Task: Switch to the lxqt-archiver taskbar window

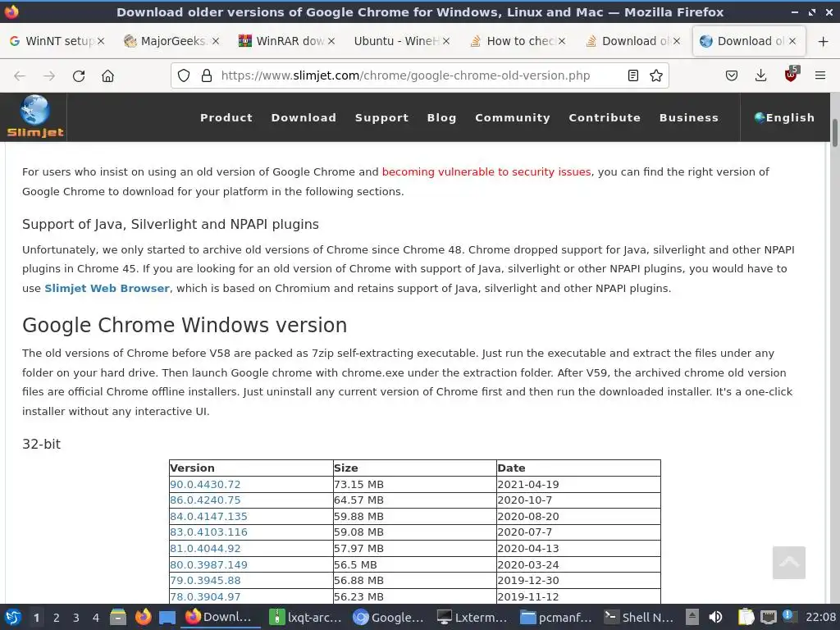Action: pos(305,617)
